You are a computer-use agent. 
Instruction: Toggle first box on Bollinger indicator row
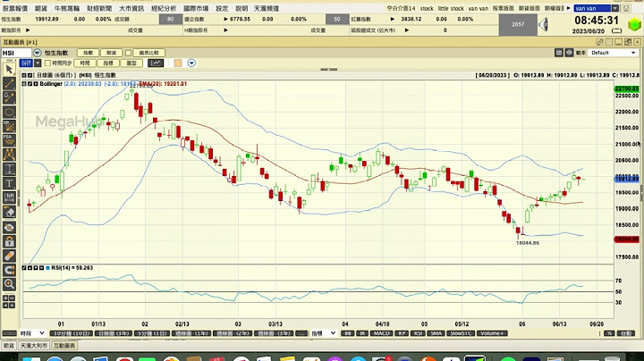click(x=24, y=84)
